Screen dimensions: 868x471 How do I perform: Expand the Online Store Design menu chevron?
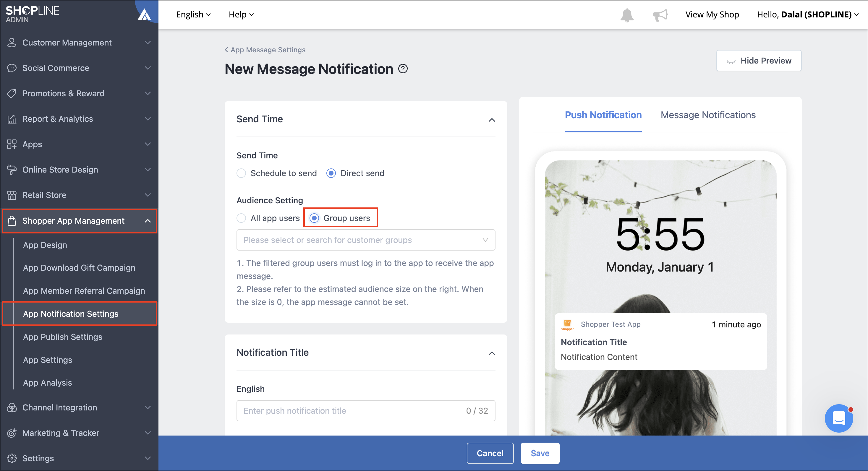[148, 170]
